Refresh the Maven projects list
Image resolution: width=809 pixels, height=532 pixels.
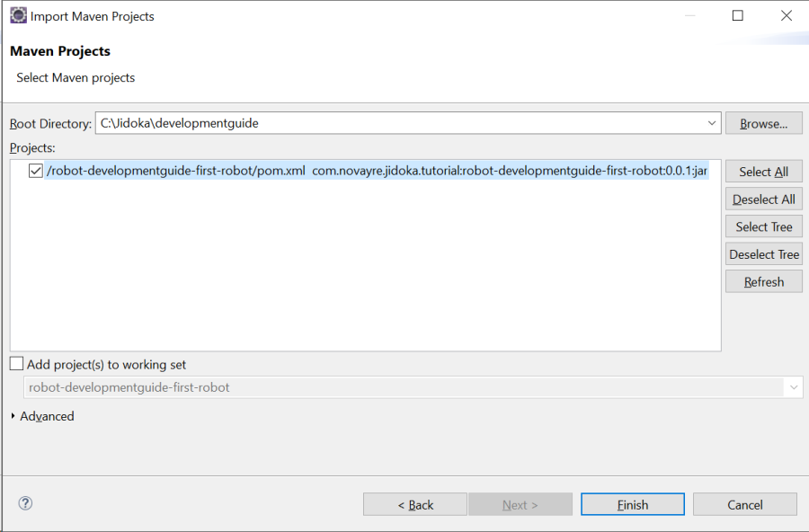click(x=763, y=282)
